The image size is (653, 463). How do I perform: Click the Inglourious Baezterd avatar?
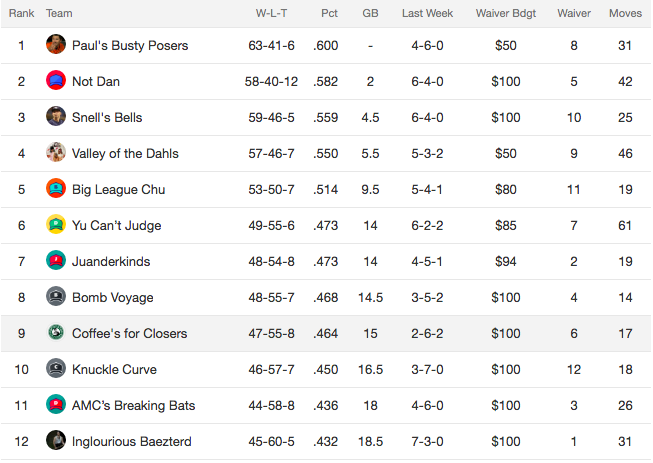point(56,440)
